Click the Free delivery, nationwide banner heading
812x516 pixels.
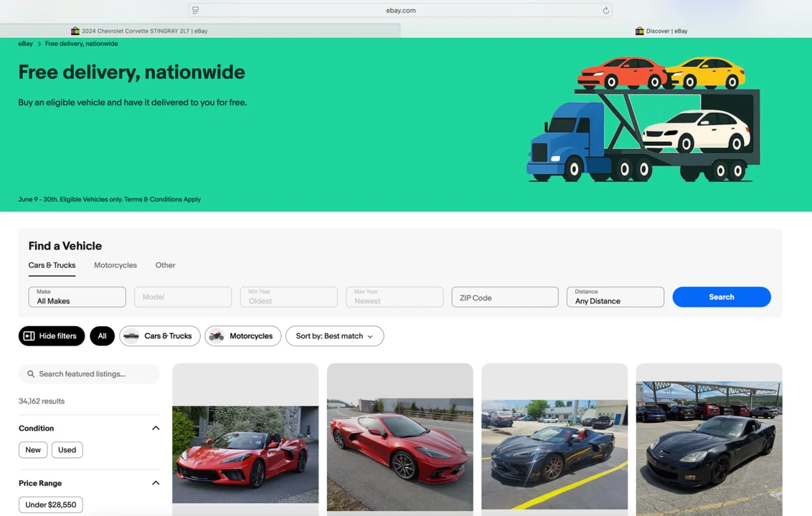[131, 72]
